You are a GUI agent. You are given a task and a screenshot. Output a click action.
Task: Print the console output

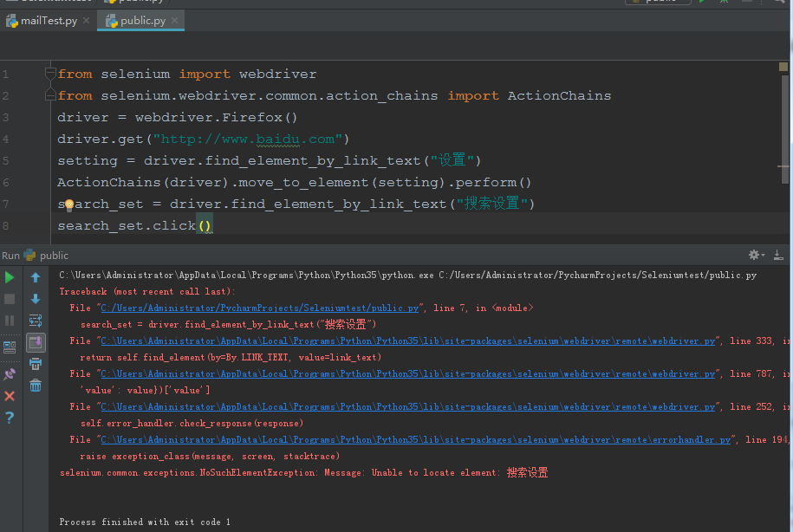[36, 364]
